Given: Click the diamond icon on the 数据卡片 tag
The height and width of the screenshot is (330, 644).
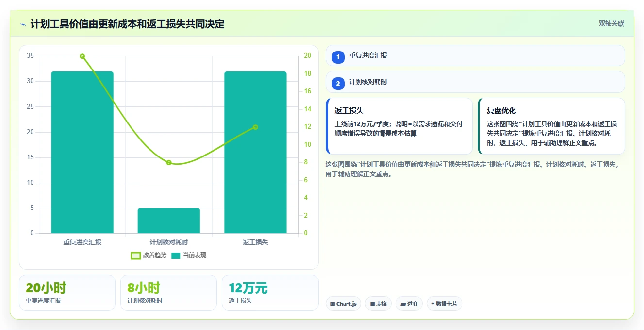Looking at the screenshot, I should click(433, 304).
